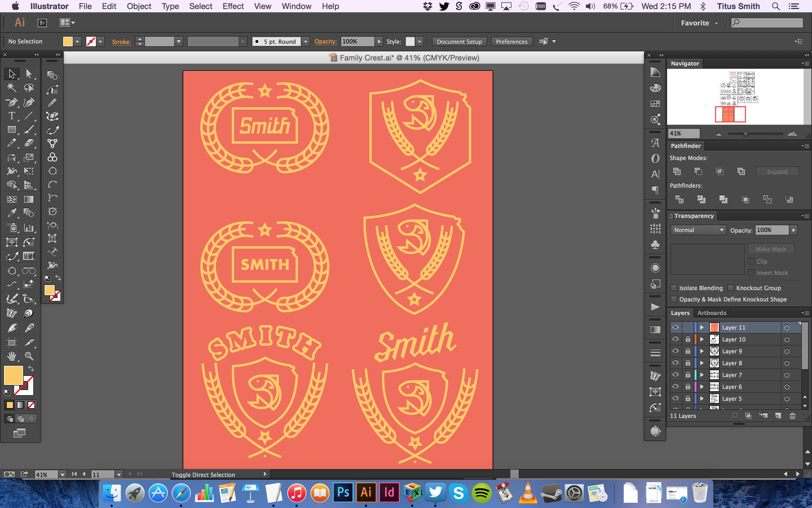
Task: Switch to the Artboards tab
Action: pos(712,313)
